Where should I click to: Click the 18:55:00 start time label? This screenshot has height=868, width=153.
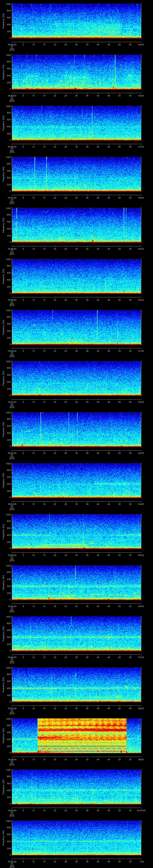12,606
